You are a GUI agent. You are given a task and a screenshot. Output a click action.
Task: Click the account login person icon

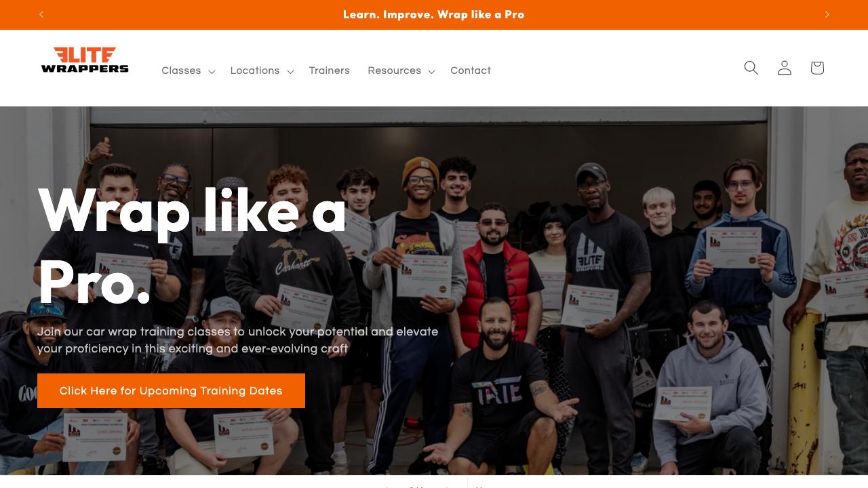coord(784,68)
